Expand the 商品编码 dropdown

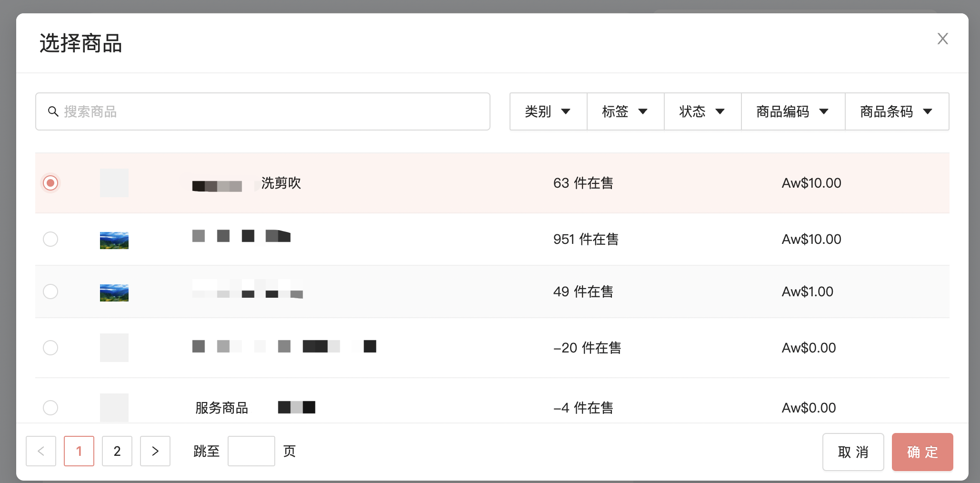793,111
